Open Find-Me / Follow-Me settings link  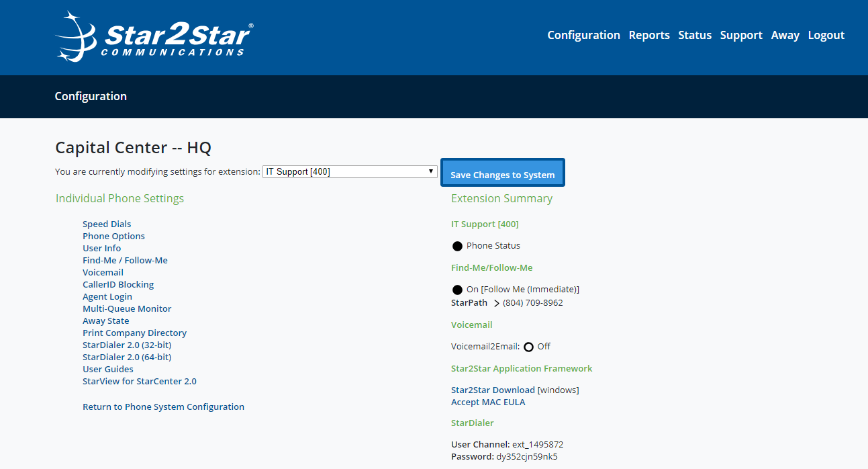click(x=125, y=260)
